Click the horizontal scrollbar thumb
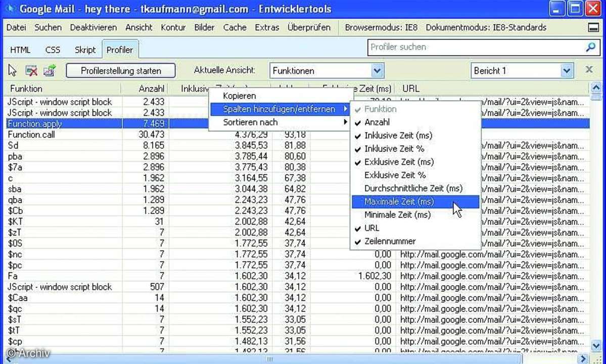 (x=269, y=359)
